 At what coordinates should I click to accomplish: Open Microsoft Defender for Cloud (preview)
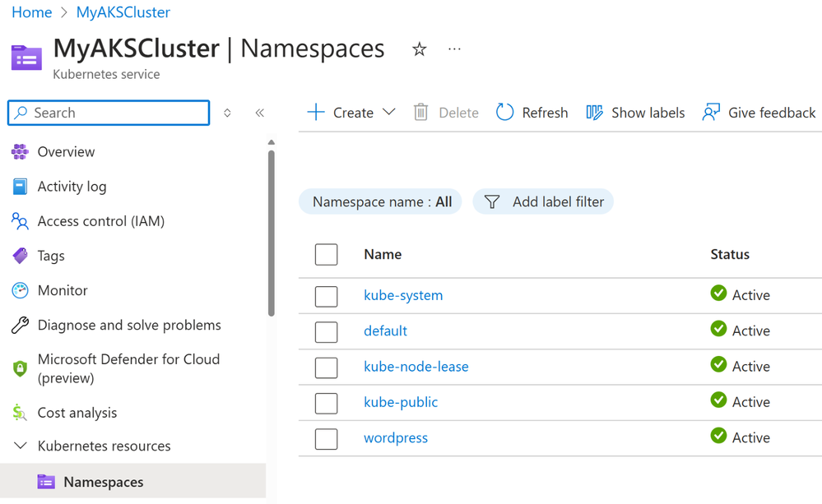tap(128, 368)
